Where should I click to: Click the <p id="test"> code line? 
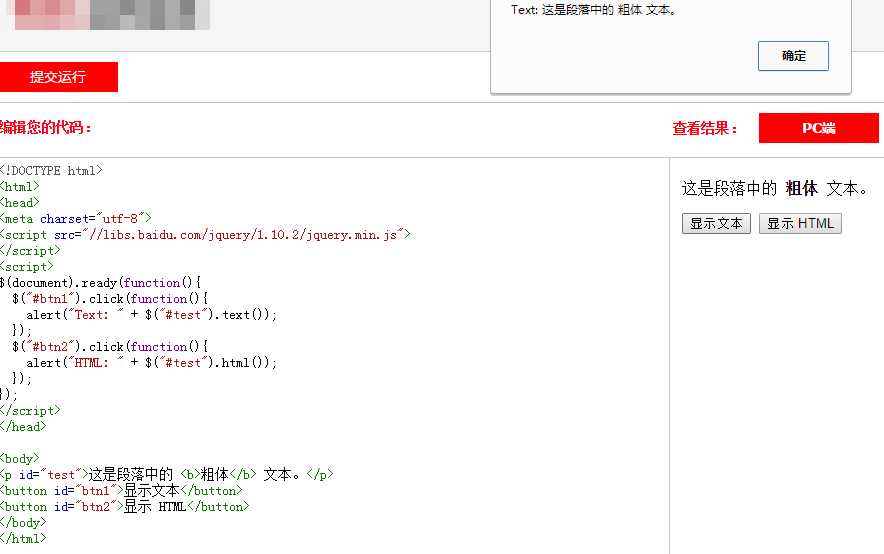tap(167, 475)
